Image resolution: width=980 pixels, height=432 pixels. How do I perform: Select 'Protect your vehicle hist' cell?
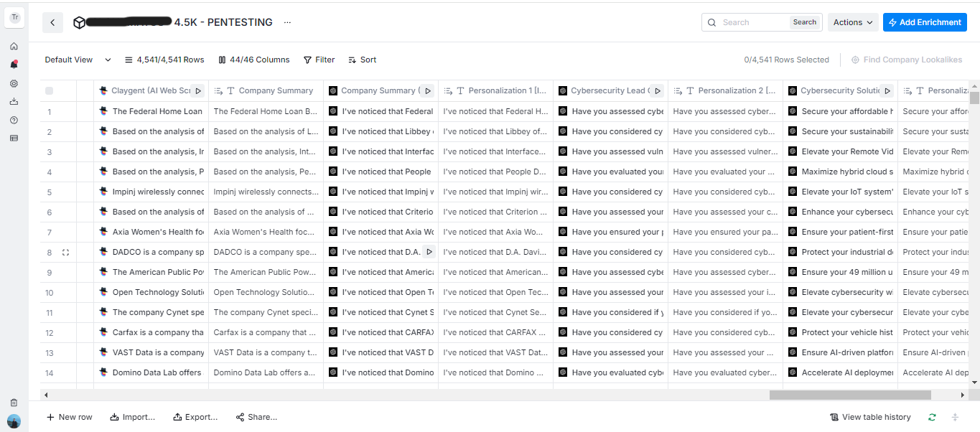840,332
